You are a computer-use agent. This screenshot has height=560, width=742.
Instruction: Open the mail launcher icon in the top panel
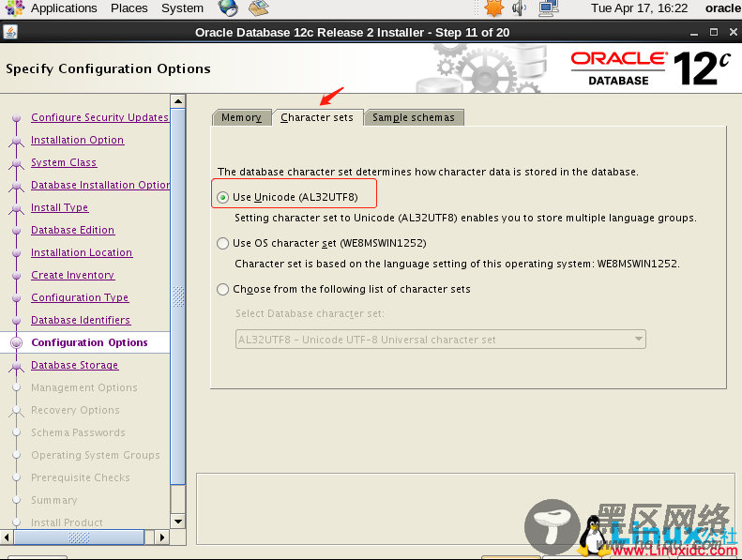258,8
